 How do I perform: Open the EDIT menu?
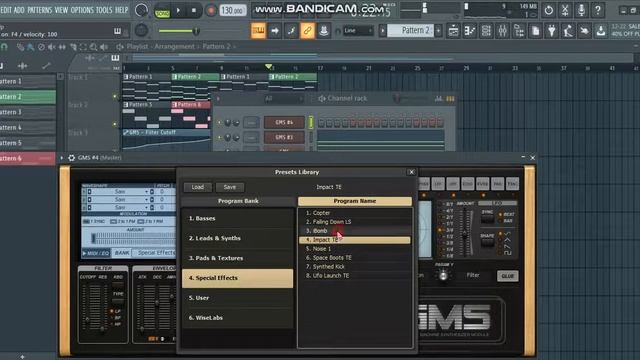point(6,10)
